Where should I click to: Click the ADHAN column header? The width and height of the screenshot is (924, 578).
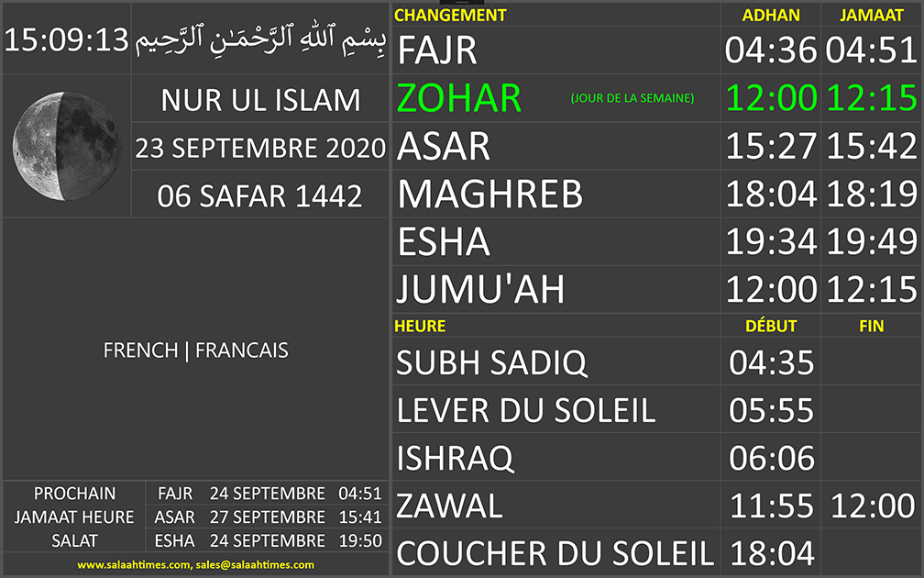pos(770,15)
